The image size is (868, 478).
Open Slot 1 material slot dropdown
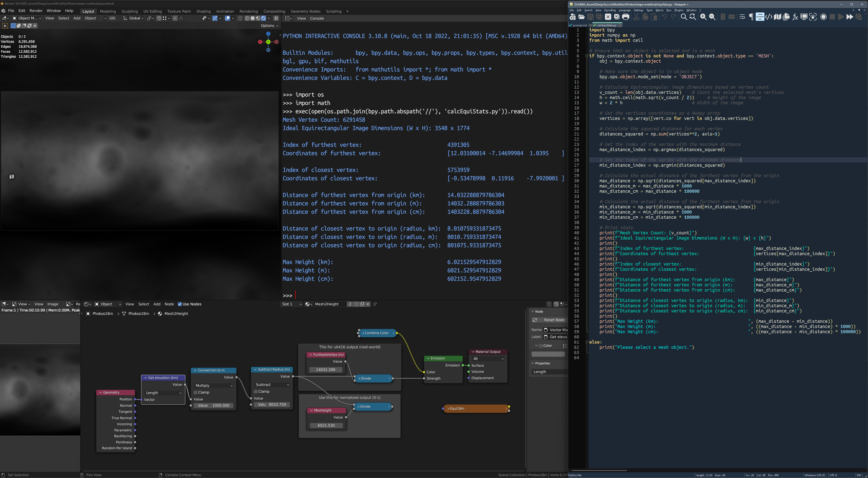point(291,304)
